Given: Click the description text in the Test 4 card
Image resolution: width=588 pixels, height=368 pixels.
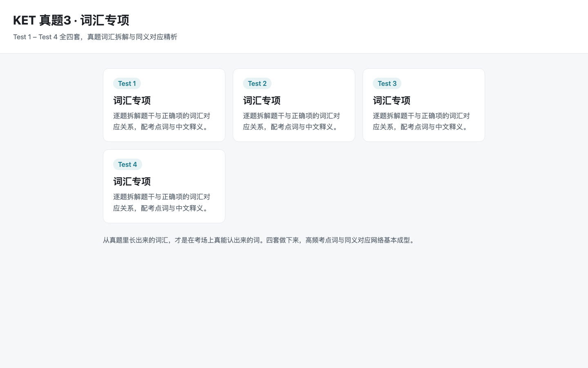Looking at the screenshot, I should [162, 202].
